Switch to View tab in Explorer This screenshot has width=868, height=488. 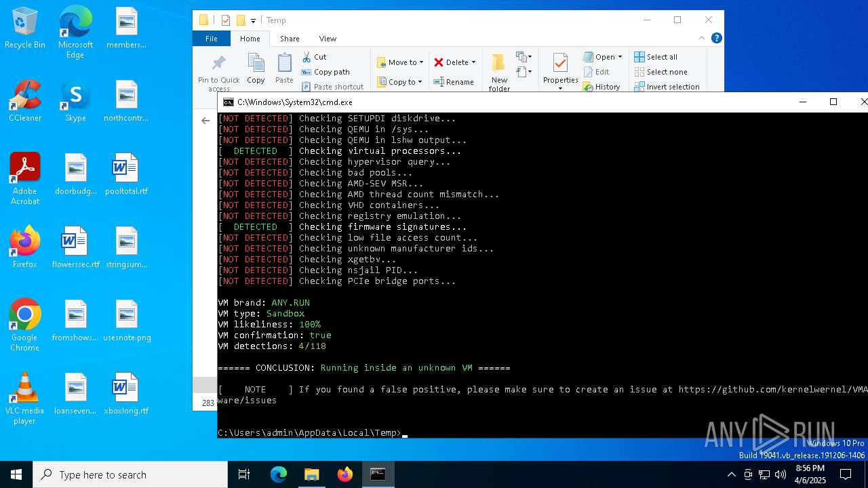[328, 39]
